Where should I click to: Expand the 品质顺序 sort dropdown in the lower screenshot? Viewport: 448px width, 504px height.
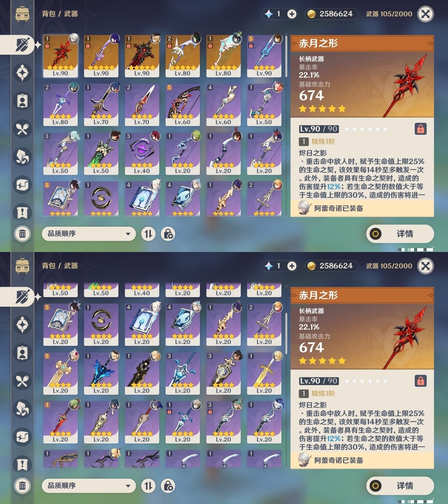coord(89,486)
